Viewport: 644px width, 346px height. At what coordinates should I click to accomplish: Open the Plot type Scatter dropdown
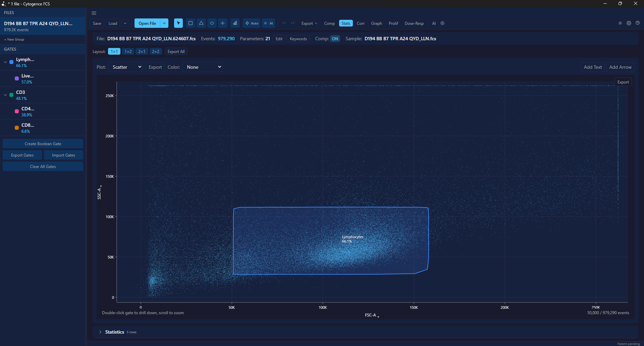click(126, 67)
